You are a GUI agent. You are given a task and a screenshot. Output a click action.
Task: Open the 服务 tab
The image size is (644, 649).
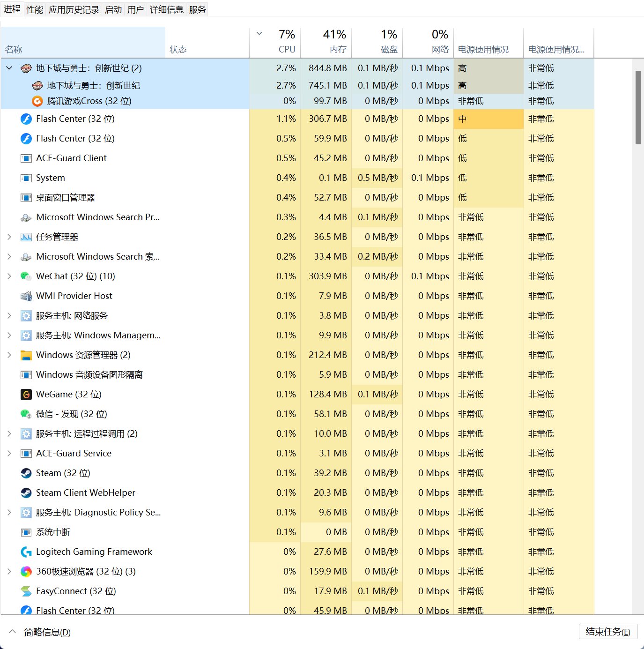click(198, 9)
